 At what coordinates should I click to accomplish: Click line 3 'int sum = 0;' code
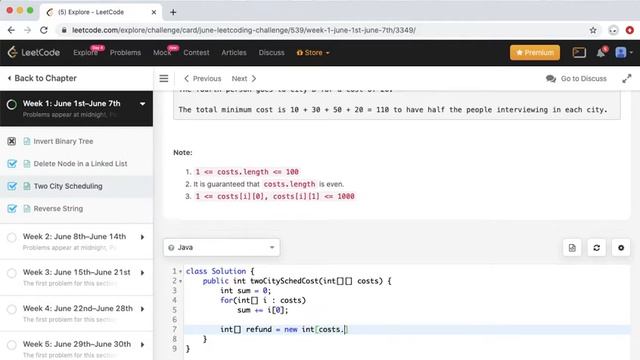pyautogui.click(x=245, y=291)
